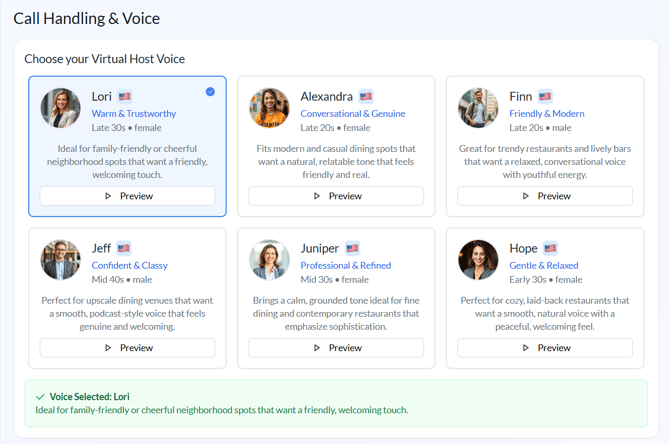Image resolution: width=670 pixels, height=444 pixels.
Task: Click the US flag icon beside Finn
Action: (545, 97)
